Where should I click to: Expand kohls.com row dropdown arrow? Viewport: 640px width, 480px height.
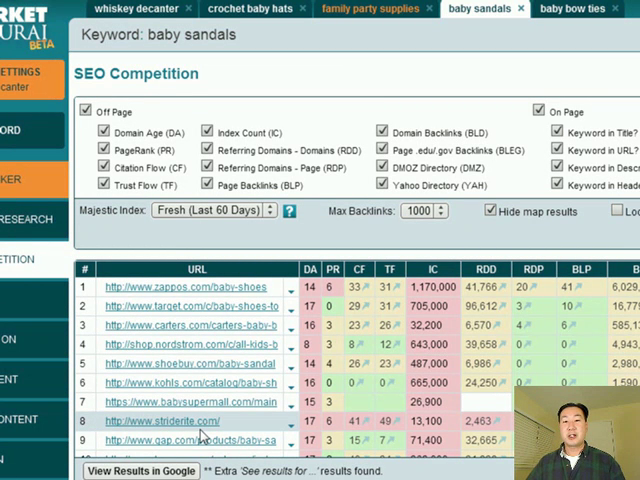click(x=291, y=387)
